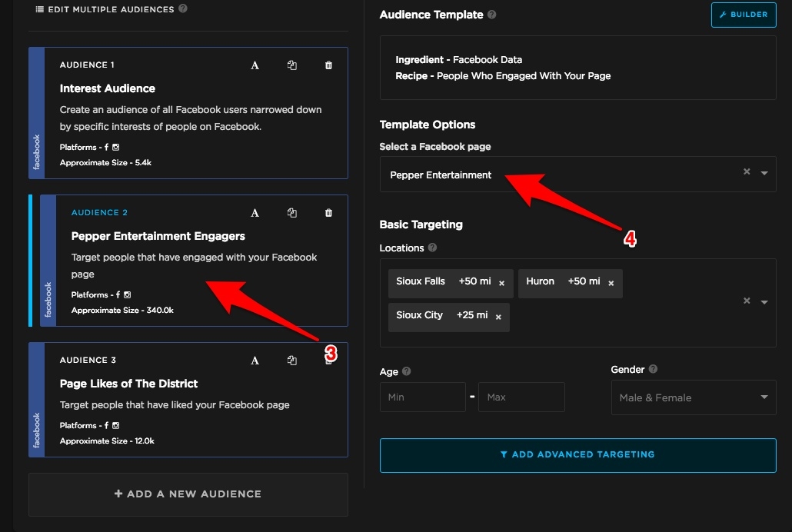This screenshot has height=532, width=792.
Task: Click the Min age field
Action: click(422, 397)
